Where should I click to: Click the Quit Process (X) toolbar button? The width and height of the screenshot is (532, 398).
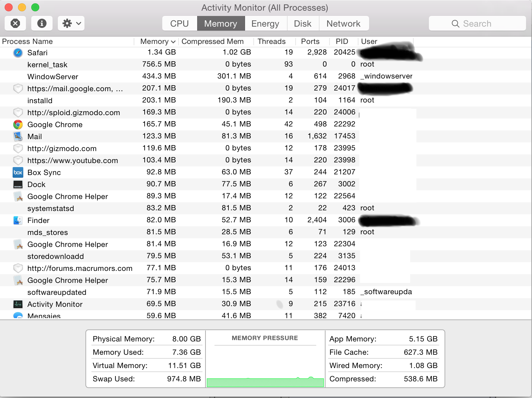click(x=15, y=23)
